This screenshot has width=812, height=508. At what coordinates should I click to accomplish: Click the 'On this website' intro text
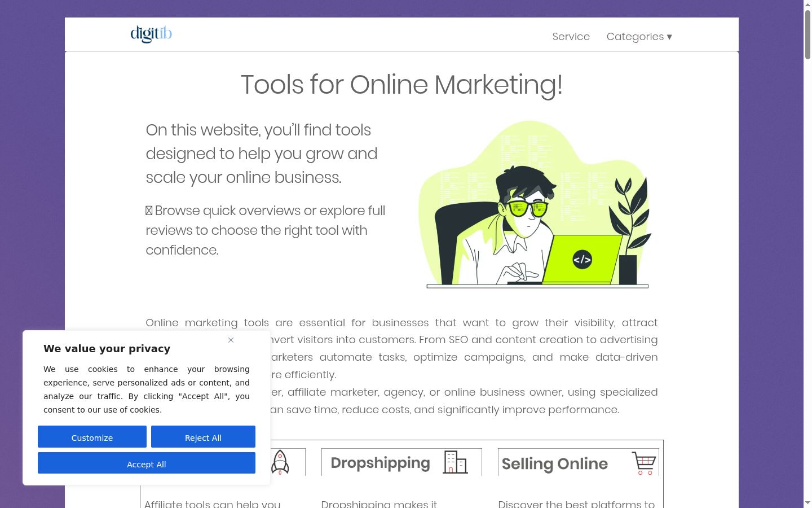coord(262,154)
